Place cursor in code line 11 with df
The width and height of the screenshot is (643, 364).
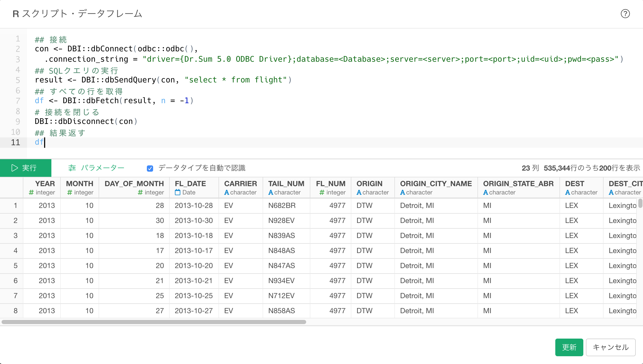pos(335,142)
